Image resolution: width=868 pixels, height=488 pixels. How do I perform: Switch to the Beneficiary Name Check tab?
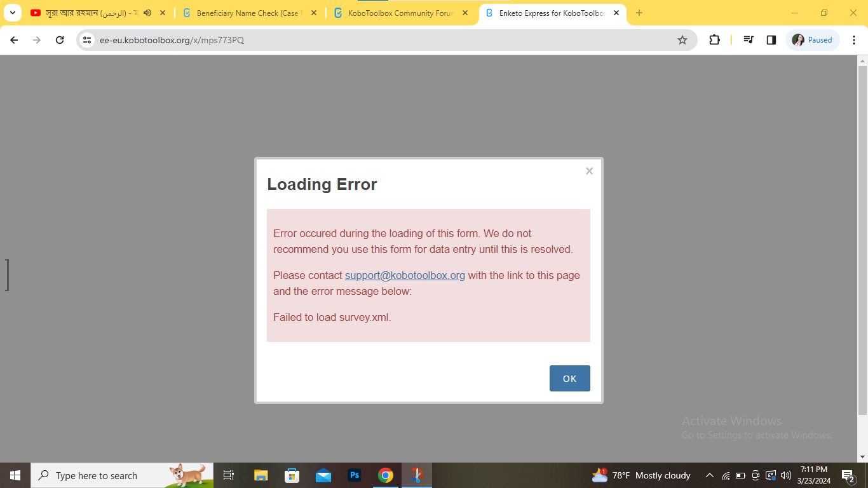point(248,13)
